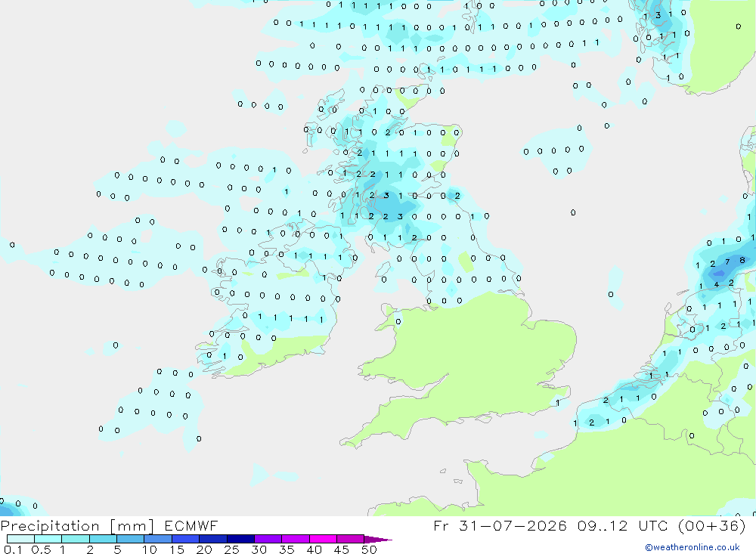Image resolution: width=756 pixels, height=554 pixels.
Task: Pick the 25–30 mm navy legend box
Action: (x=240, y=539)
